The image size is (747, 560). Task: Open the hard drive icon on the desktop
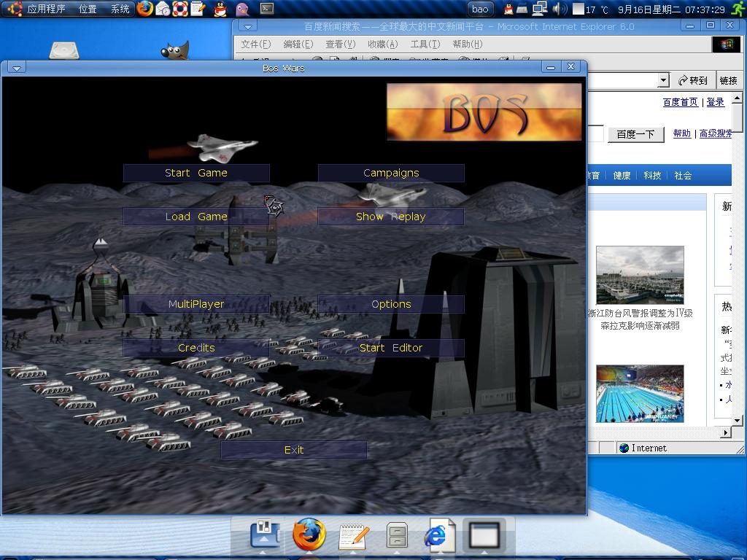coord(64,50)
